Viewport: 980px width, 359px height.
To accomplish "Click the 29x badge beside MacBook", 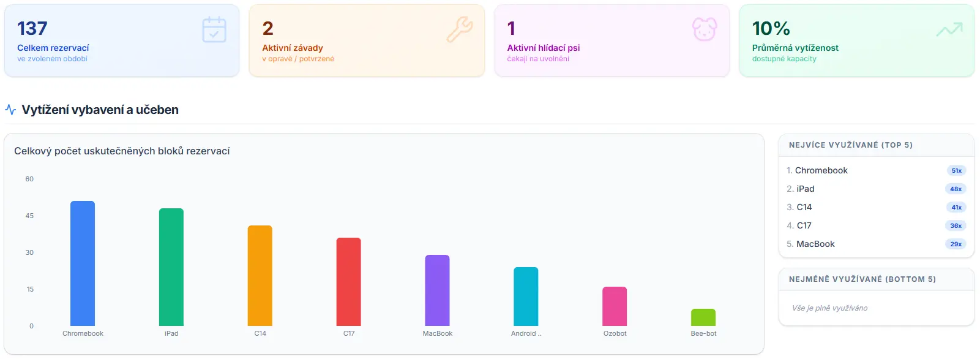I will (956, 244).
